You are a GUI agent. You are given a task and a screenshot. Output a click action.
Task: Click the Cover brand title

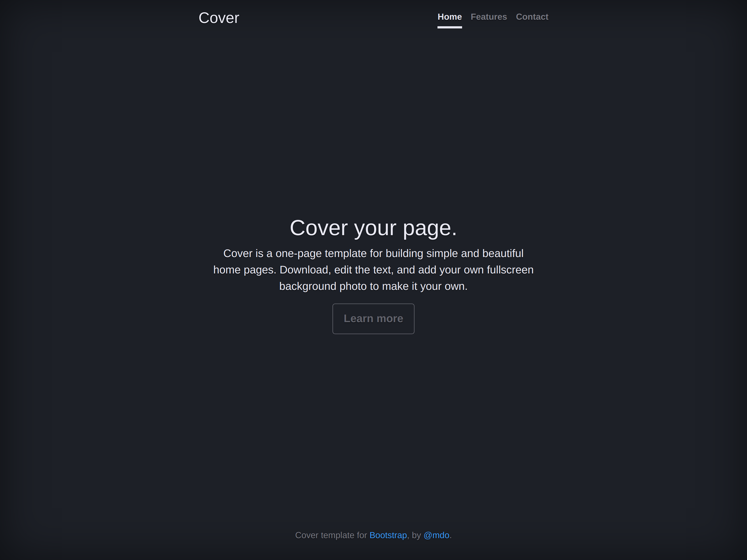[219, 18]
